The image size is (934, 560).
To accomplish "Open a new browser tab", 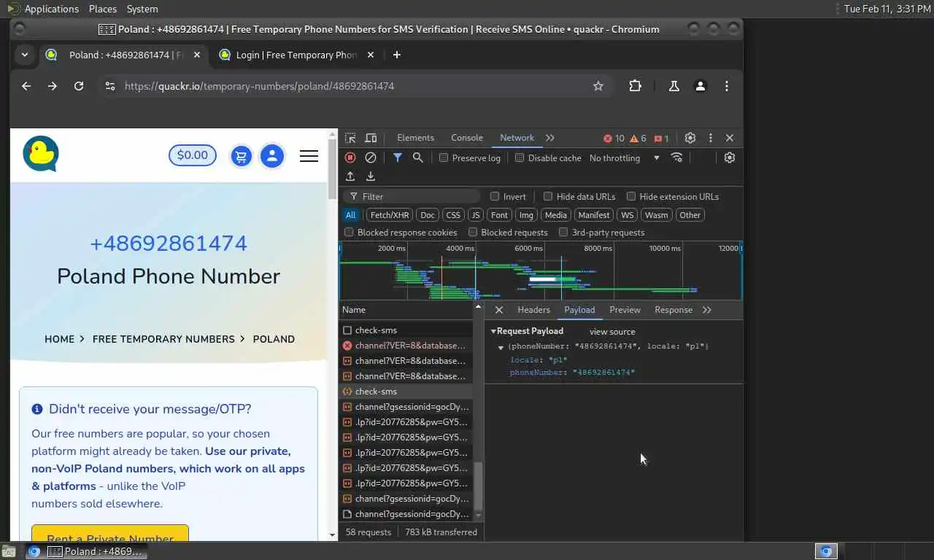I will (x=397, y=55).
